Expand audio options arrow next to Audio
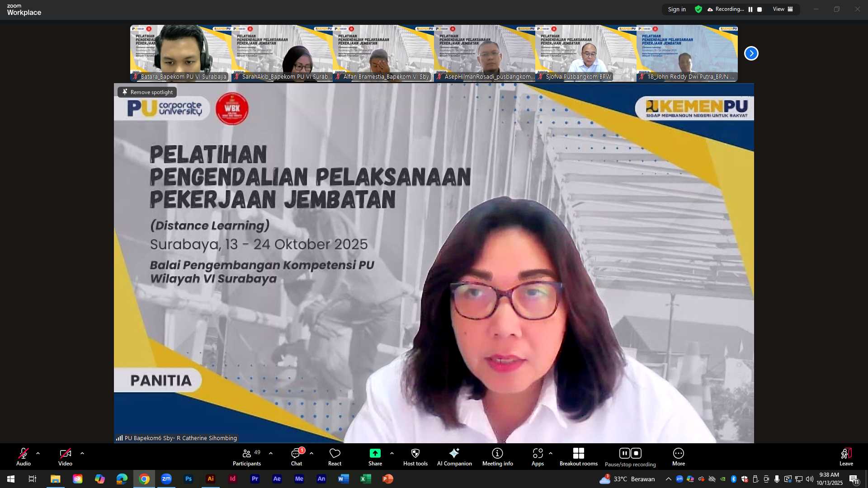Screen dimensions: 868x488 coord(38,453)
